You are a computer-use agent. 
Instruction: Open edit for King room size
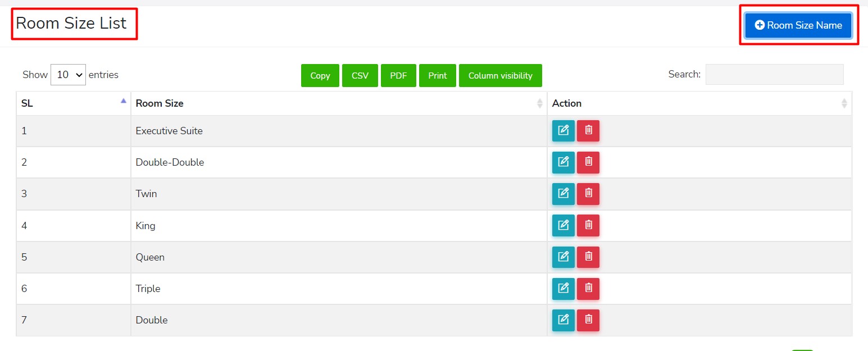(x=563, y=225)
